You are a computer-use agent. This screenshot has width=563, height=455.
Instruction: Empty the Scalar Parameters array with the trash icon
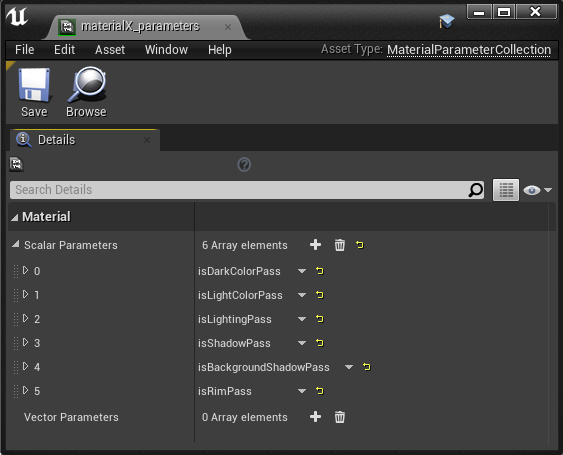tap(340, 245)
